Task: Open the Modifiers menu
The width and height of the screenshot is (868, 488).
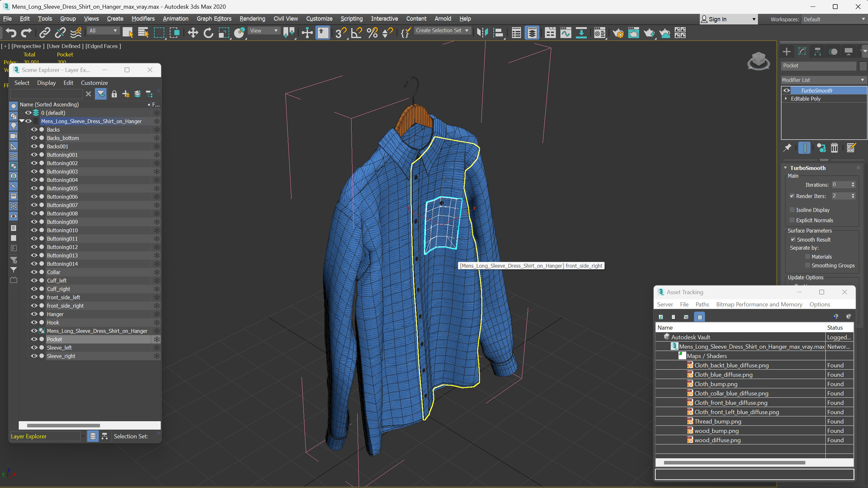Action: [143, 18]
